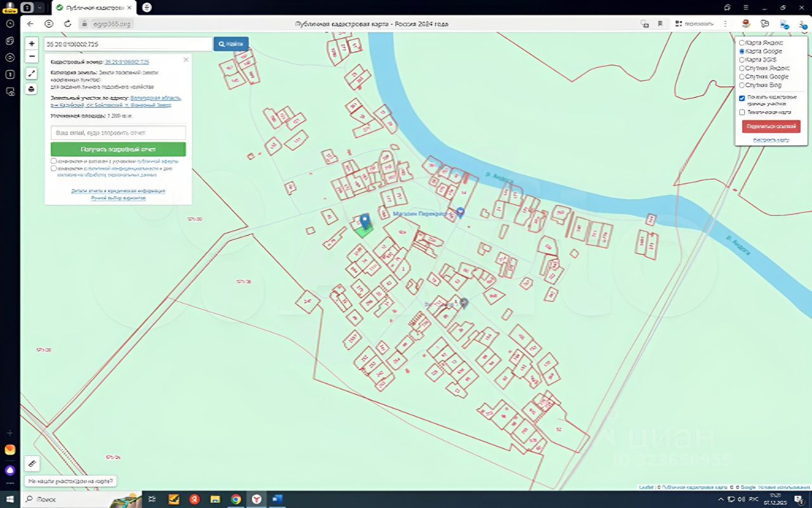This screenshot has height=508, width=812.
Task: Uncheck the show cadastral boundaries checkbox
Action: pyautogui.click(x=742, y=98)
